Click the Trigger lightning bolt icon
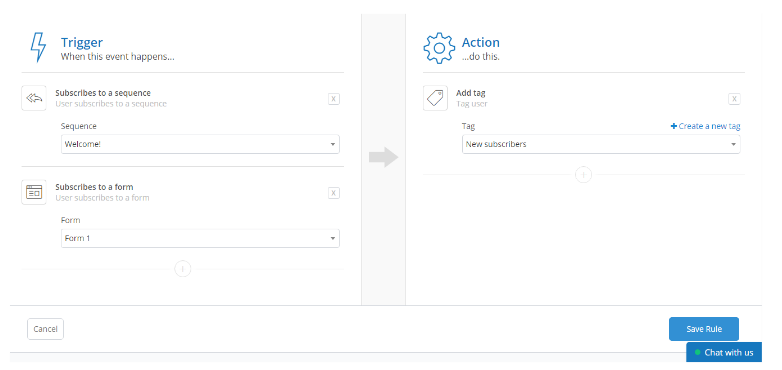Screen dimensions: 782x370 pos(38,48)
